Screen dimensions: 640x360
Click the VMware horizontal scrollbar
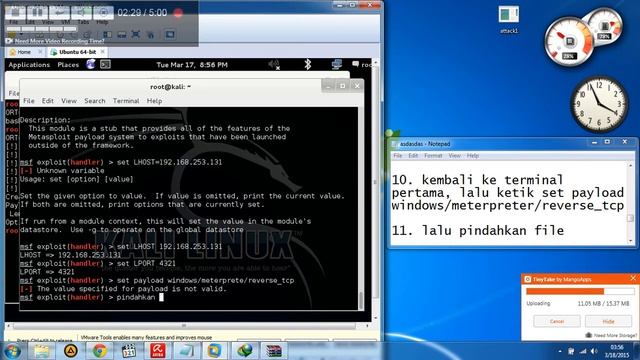point(184,326)
